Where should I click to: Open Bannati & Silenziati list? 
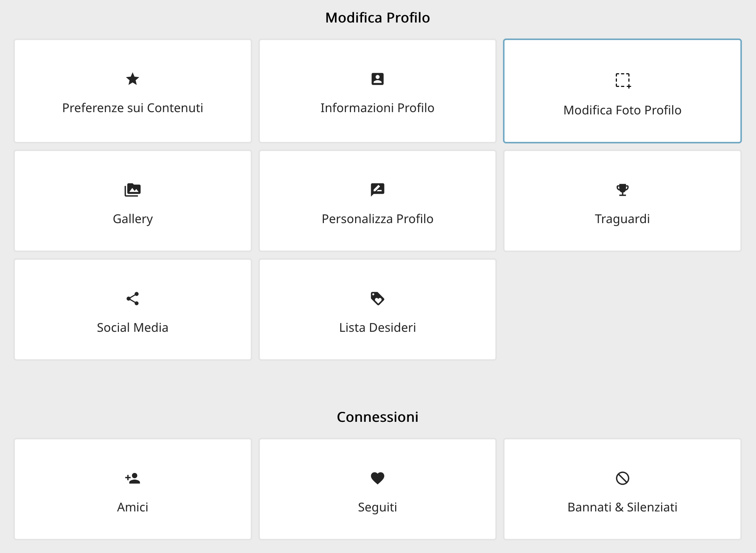tap(623, 507)
